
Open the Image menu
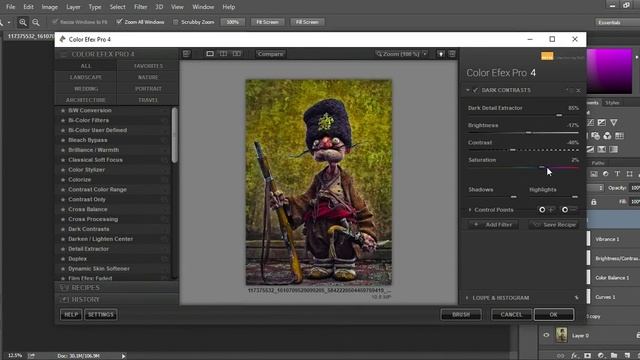(49, 7)
